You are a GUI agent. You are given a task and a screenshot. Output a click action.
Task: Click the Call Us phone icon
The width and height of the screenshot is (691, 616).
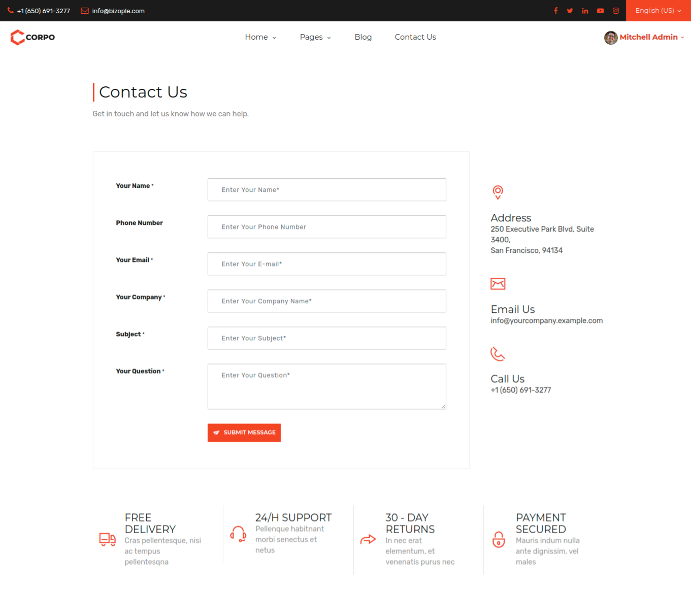coord(498,354)
